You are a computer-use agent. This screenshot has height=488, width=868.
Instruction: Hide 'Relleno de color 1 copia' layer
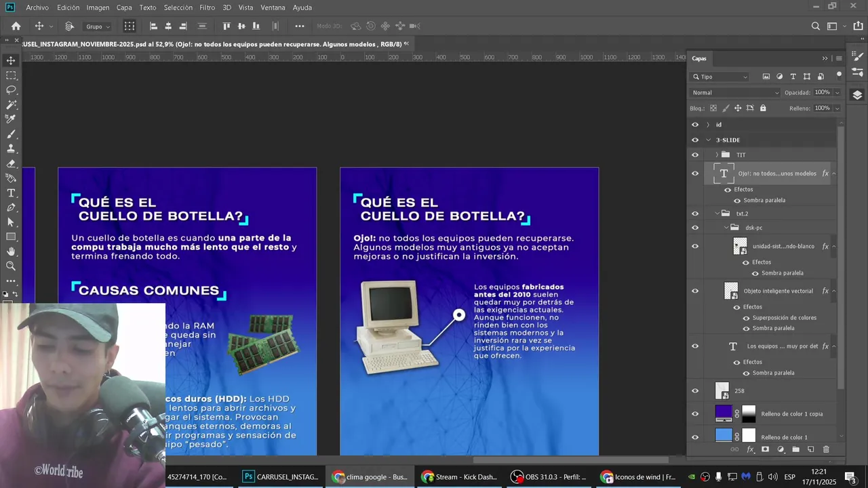(694, 414)
